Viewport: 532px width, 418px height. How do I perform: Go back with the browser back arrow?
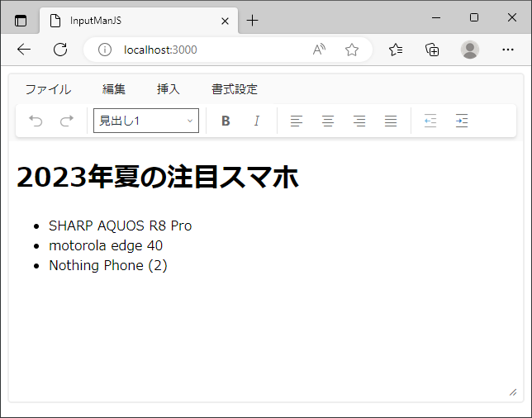24,50
